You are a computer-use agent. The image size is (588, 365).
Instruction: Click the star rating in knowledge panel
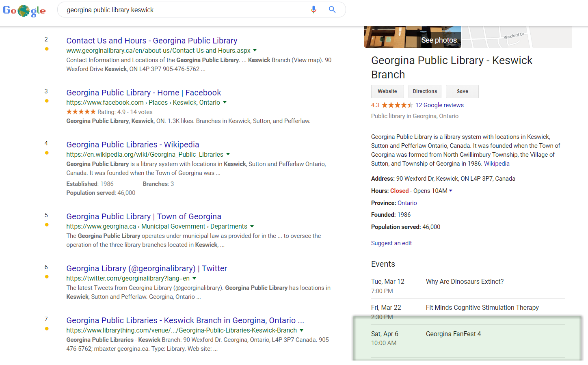click(x=397, y=105)
